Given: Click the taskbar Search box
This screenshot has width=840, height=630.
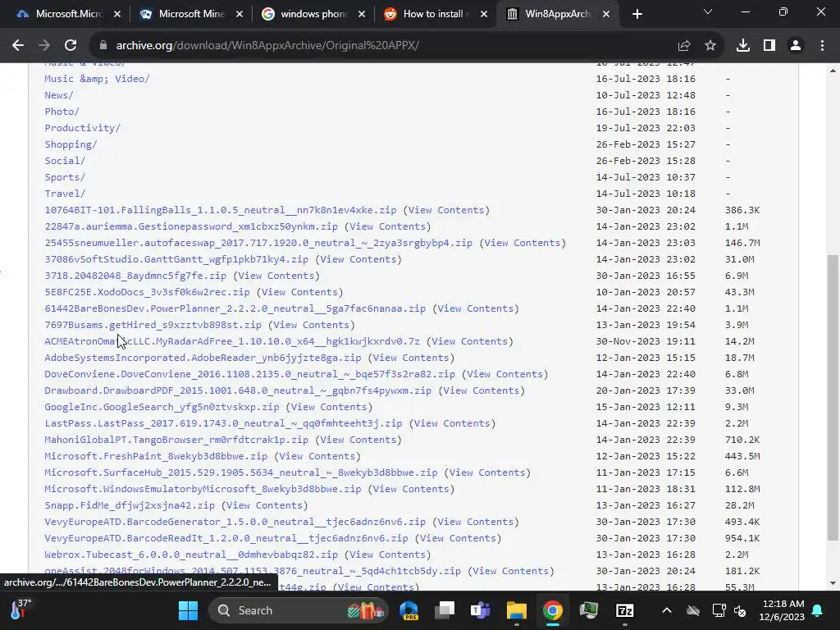Looking at the screenshot, I should [298, 610].
